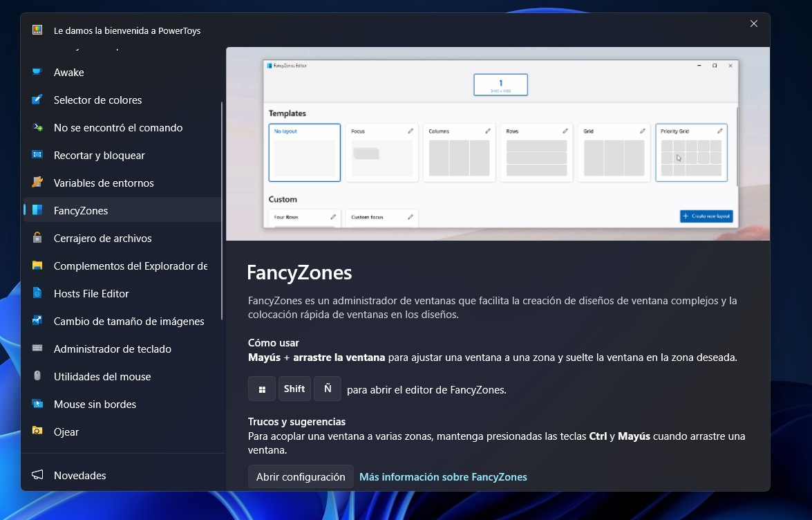Click the Selector de colores eyedropper icon
This screenshot has width=812, height=520.
point(37,100)
